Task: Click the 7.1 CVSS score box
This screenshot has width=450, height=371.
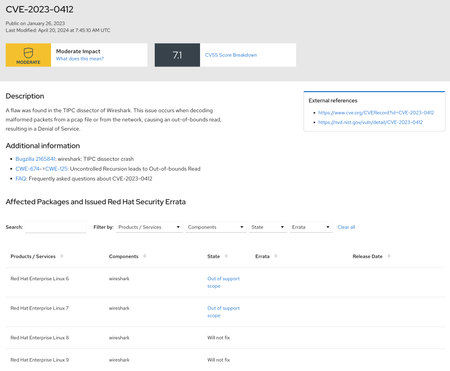Action: (177, 55)
